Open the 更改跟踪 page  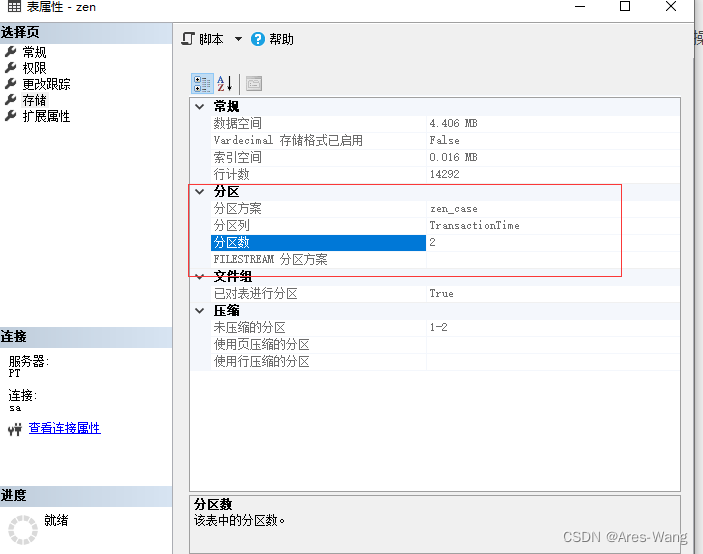point(47,84)
